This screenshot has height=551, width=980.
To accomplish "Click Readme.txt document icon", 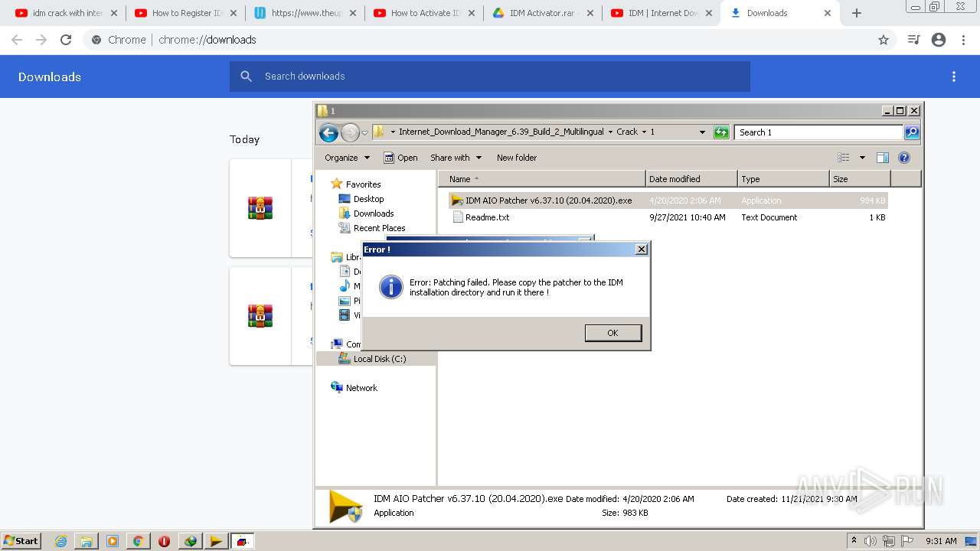I will tap(458, 217).
